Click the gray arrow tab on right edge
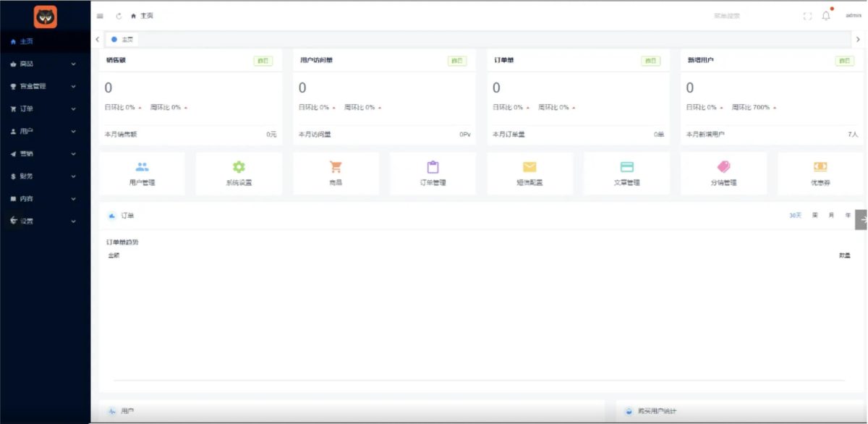The width and height of the screenshot is (868, 424). point(861,220)
